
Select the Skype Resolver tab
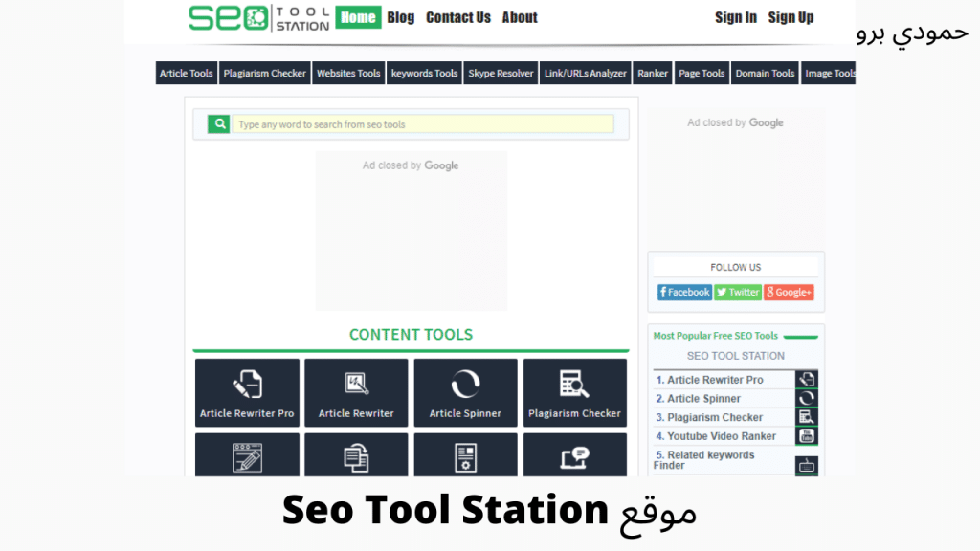point(501,73)
